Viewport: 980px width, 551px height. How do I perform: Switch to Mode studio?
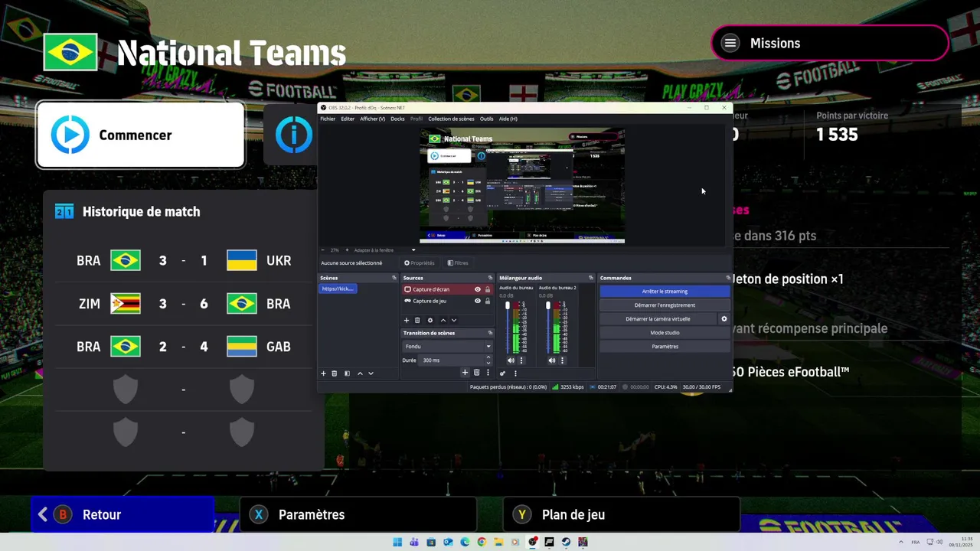click(x=665, y=333)
